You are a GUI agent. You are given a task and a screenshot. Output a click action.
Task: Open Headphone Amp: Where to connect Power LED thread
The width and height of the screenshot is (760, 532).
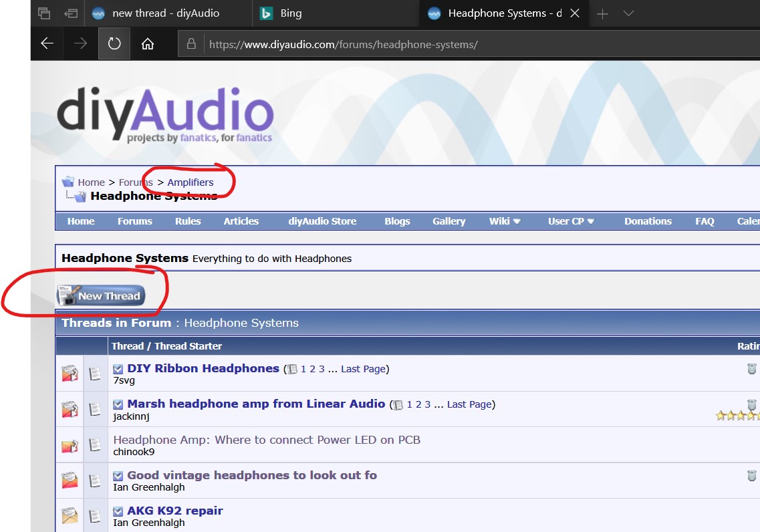[x=267, y=440]
